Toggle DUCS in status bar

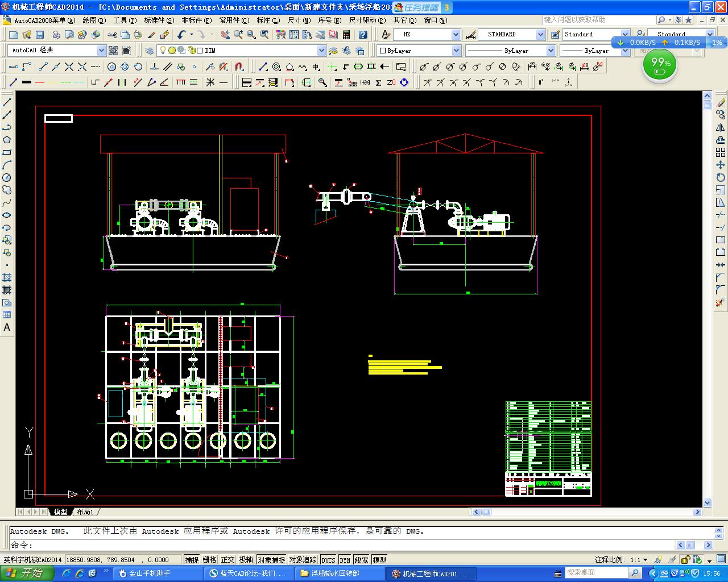(x=328, y=560)
